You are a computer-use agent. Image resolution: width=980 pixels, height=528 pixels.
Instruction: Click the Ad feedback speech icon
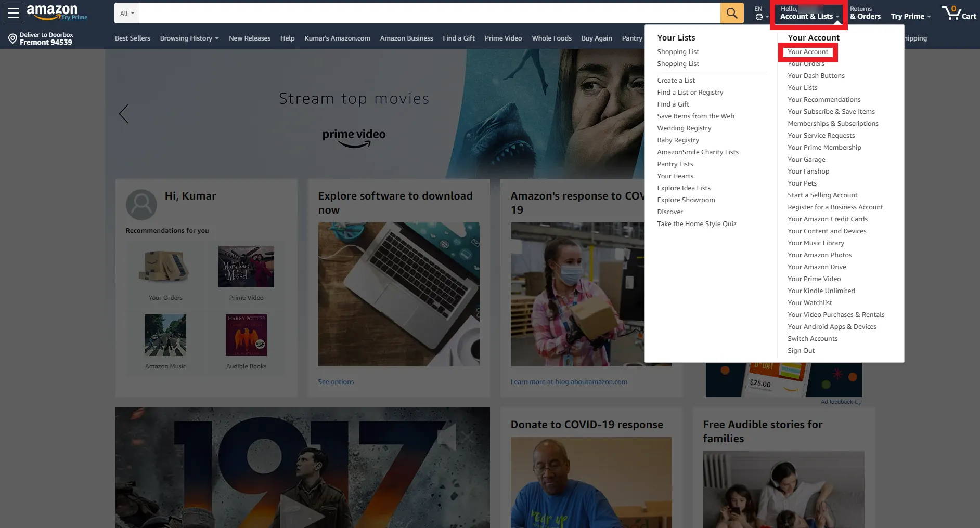point(858,402)
